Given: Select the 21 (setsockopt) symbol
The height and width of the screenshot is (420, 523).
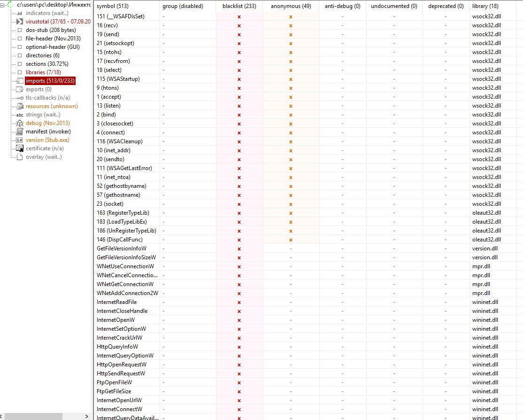Looking at the screenshot, I should pos(115,43).
